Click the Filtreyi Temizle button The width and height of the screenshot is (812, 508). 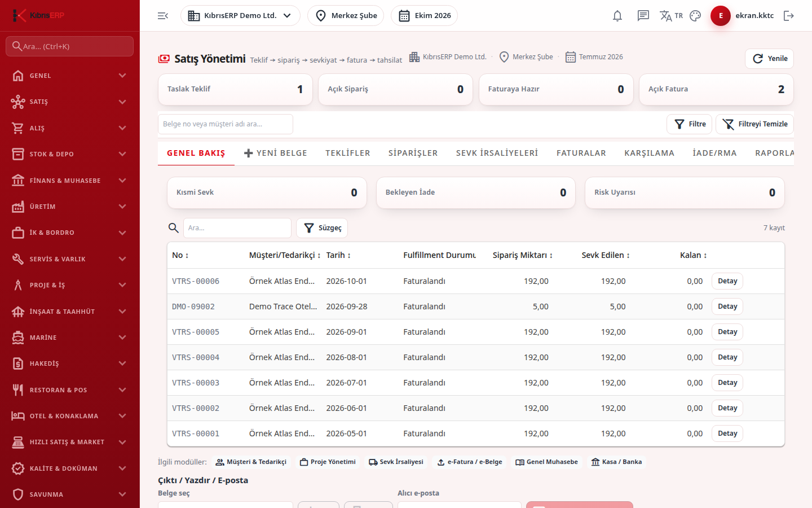point(754,124)
